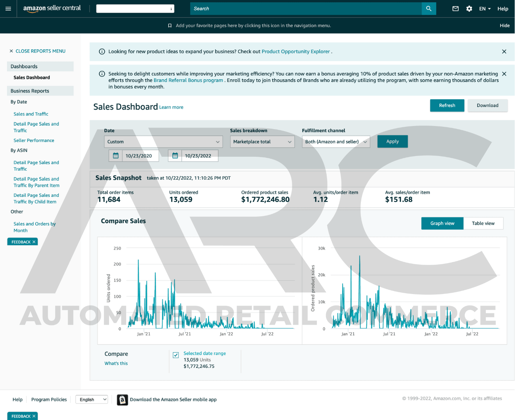Open the English language selector in footer
The height and width of the screenshot is (420, 515).
(91, 399)
